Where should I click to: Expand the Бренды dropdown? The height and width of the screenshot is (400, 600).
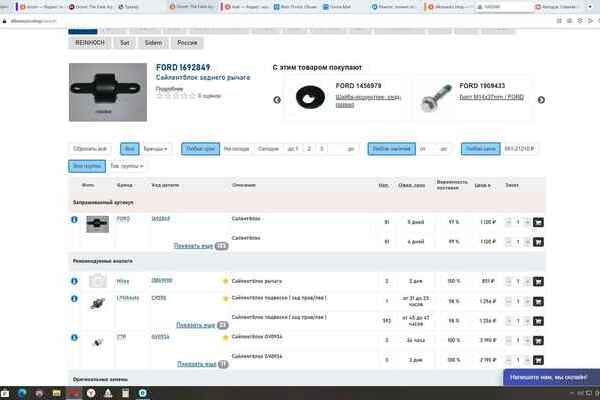156,149
